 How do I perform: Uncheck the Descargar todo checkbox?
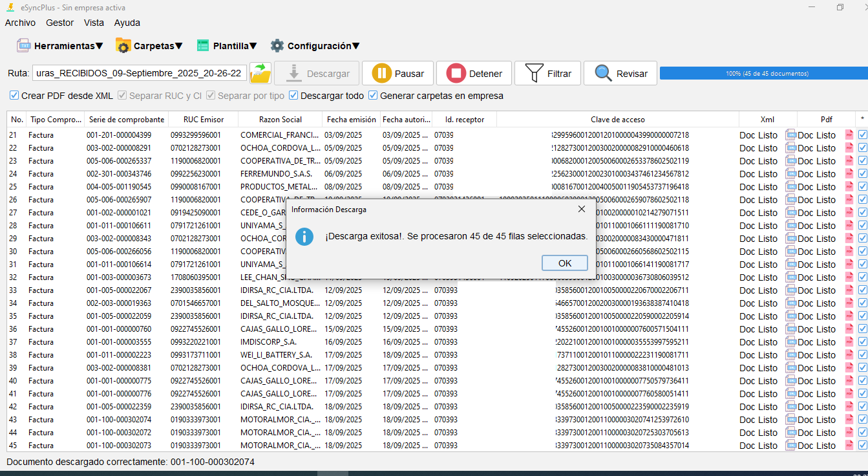[293, 96]
